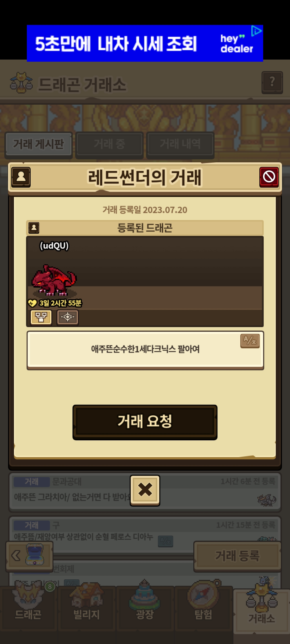Tap the red block user icon

pyautogui.click(x=269, y=177)
